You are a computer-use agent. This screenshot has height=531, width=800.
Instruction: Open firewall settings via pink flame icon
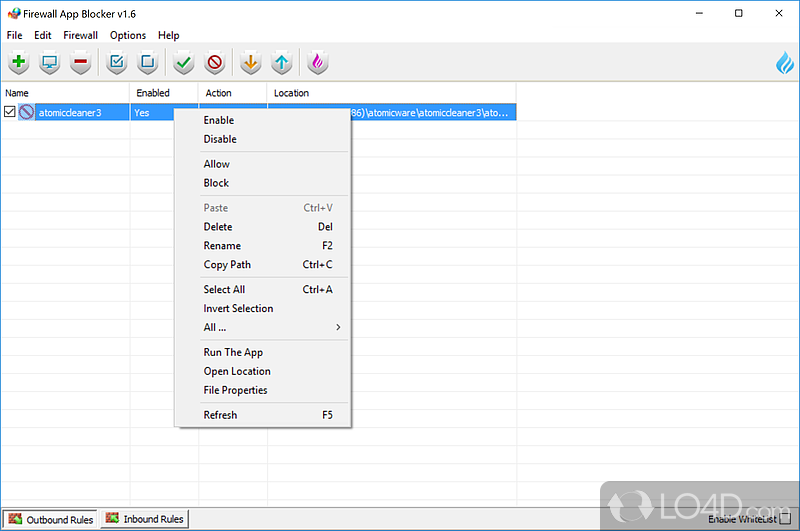318,63
